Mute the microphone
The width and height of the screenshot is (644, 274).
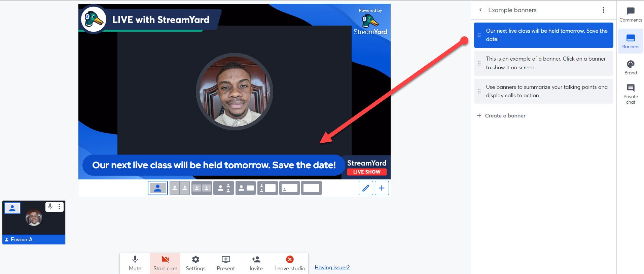[x=135, y=263]
